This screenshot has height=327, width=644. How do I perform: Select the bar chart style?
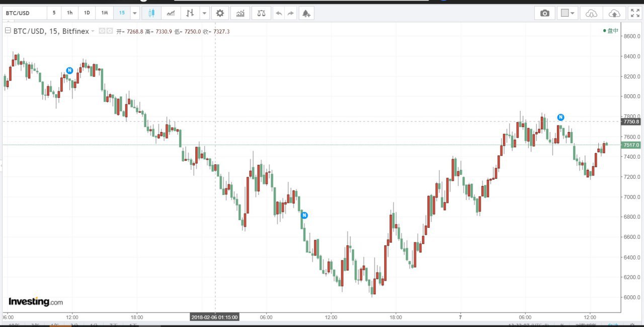click(189, 13)
